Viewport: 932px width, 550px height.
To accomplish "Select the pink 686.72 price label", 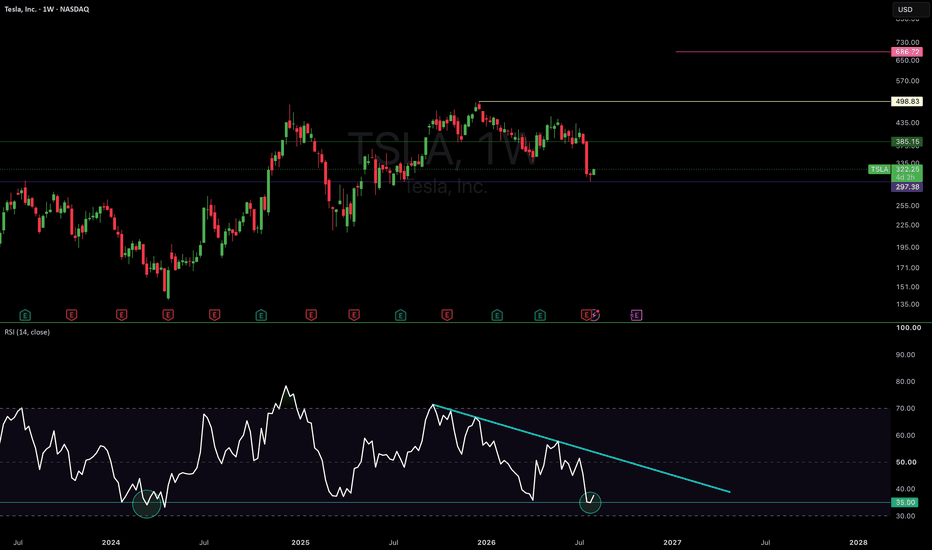I will (907, 52).
